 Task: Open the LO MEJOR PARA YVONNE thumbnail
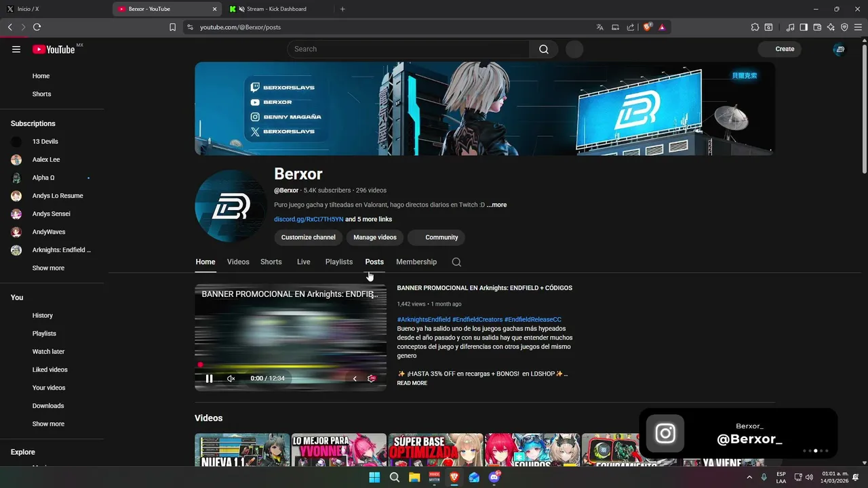pyautogui.click(x=339, y=450)
